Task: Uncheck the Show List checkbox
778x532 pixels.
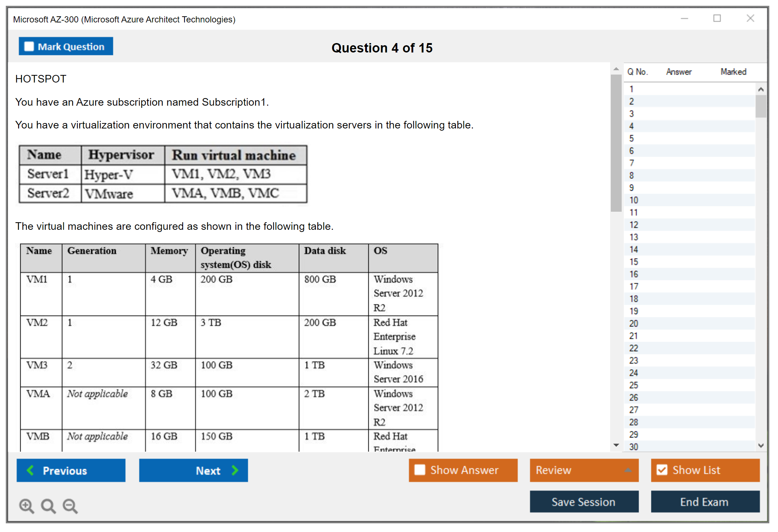Action: coord(662,470)
